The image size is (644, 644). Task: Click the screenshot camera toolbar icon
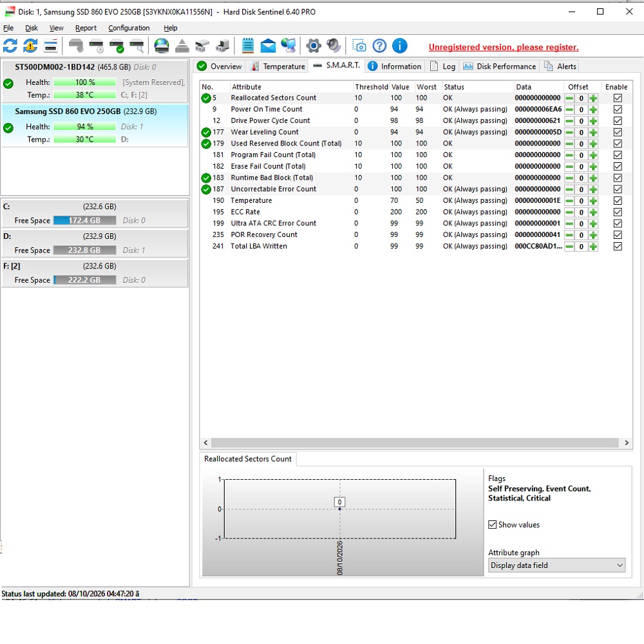coord(359,46)
